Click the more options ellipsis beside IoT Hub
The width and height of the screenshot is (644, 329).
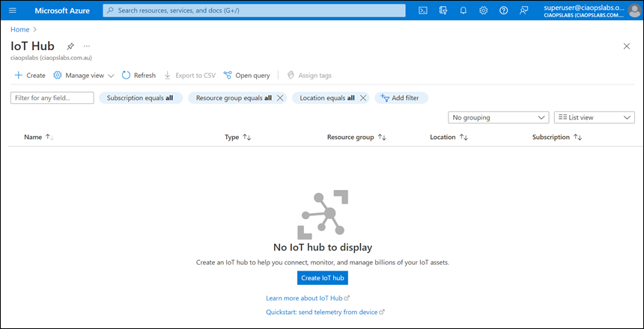(x=87, y=46)
